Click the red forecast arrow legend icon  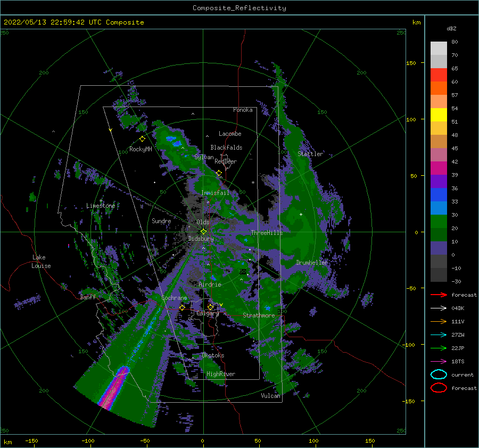pyautogui.click(x=439, y=295)
